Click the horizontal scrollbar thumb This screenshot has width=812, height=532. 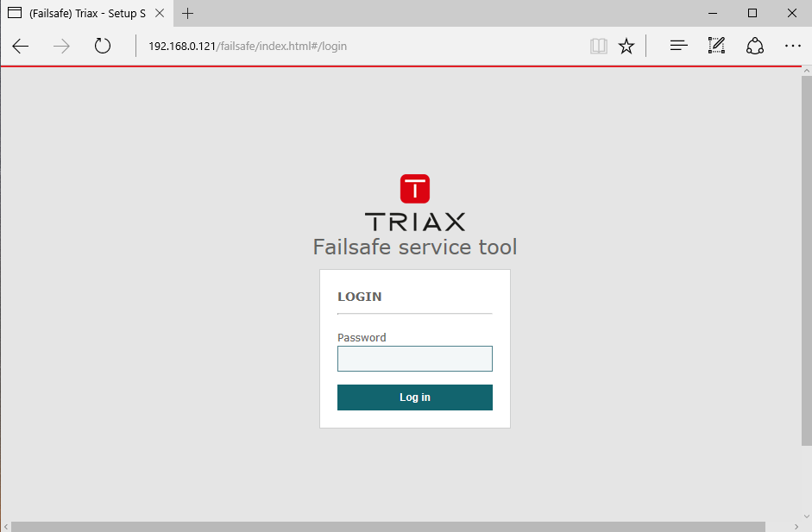(x=387, y=527)
